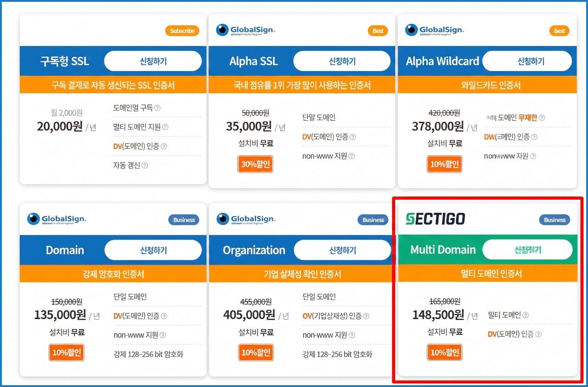588x387 pixels.
Task: Click 신청하기 for 구독형 SSL
Action: 153,61
